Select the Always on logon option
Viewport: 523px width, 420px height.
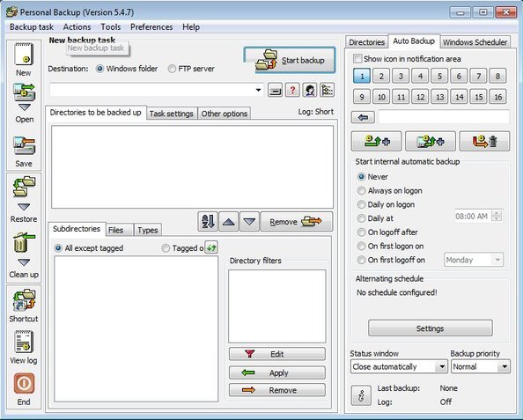[x=361, y=191]
